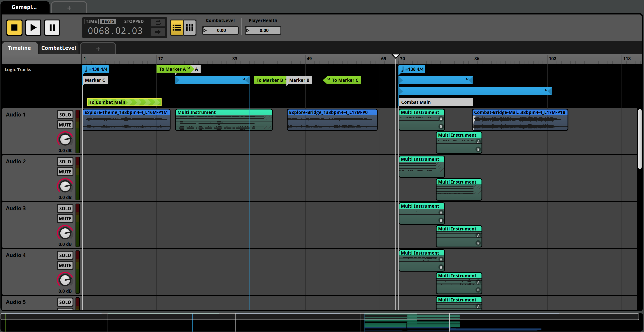Select the To Marker C transition

(x=342, y=80)
